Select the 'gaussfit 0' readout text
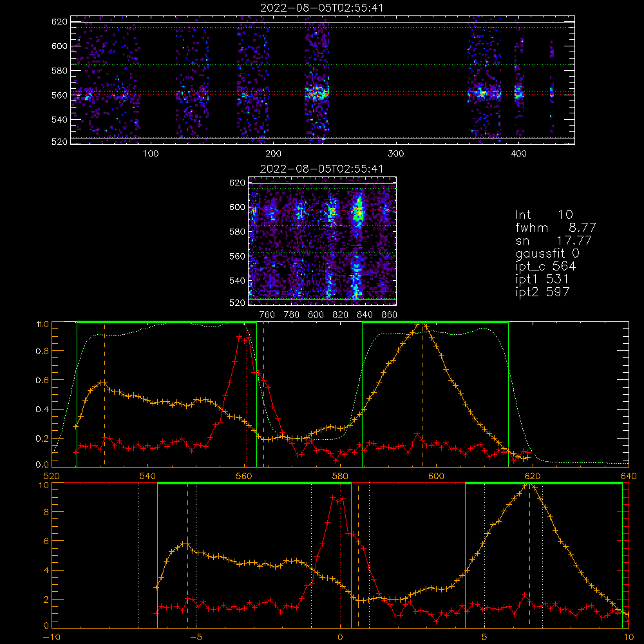Screen dimensions: 644x644 547,253
